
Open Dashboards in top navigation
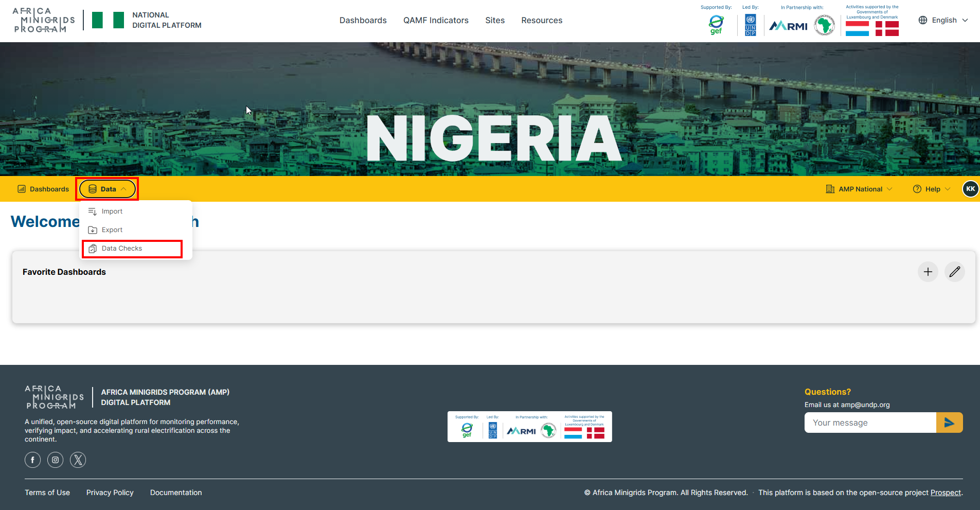coord(363,20)
